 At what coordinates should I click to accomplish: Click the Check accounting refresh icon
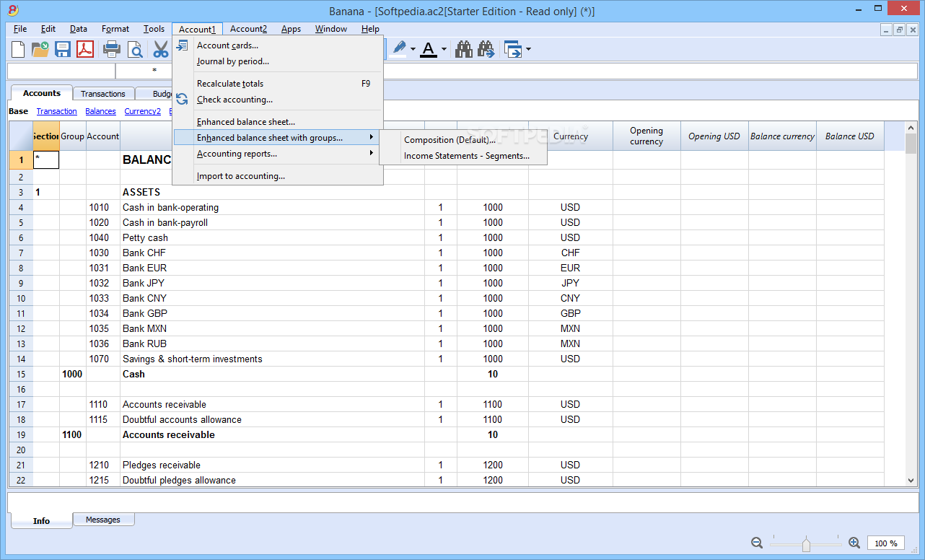(183, 100)
